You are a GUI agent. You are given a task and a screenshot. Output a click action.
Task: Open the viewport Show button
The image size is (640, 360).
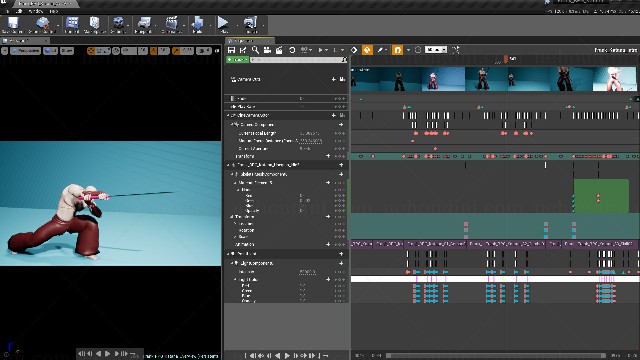pyautogui.click(x=67, y=51)
